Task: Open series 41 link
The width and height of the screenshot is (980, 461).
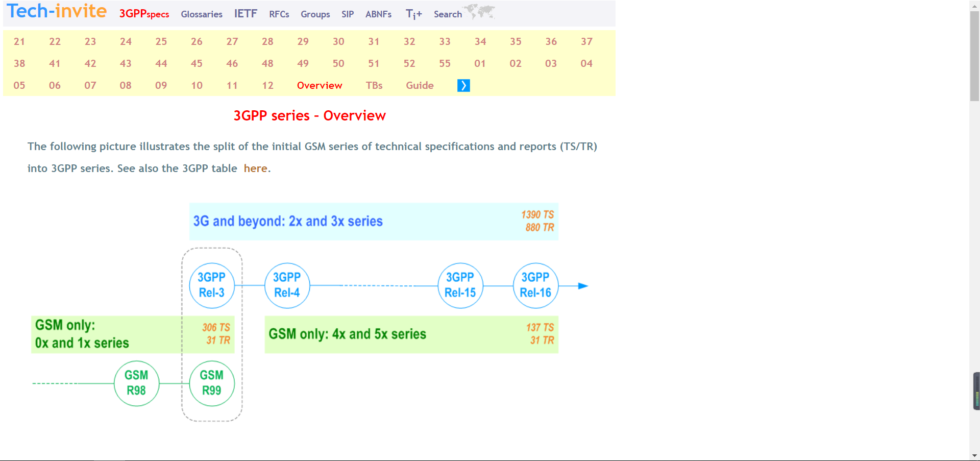Action: click(x=55, y=63)
